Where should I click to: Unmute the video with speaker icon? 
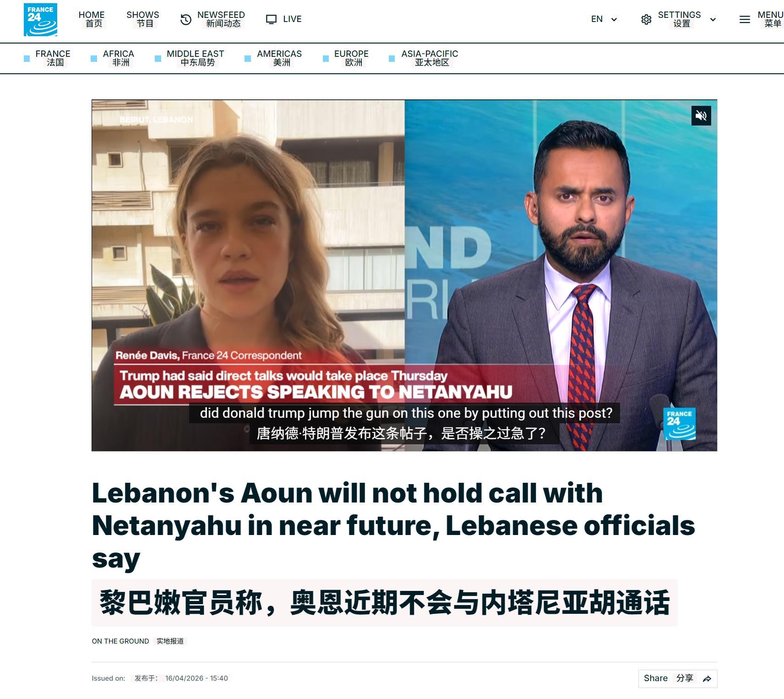click(x=701, y=115)
